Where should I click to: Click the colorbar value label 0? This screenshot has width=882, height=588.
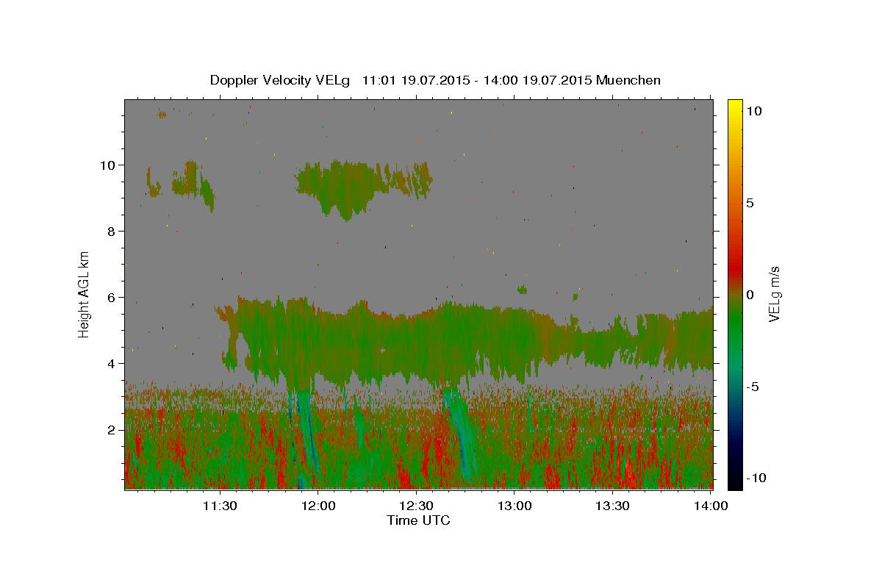tap(750, 294)
